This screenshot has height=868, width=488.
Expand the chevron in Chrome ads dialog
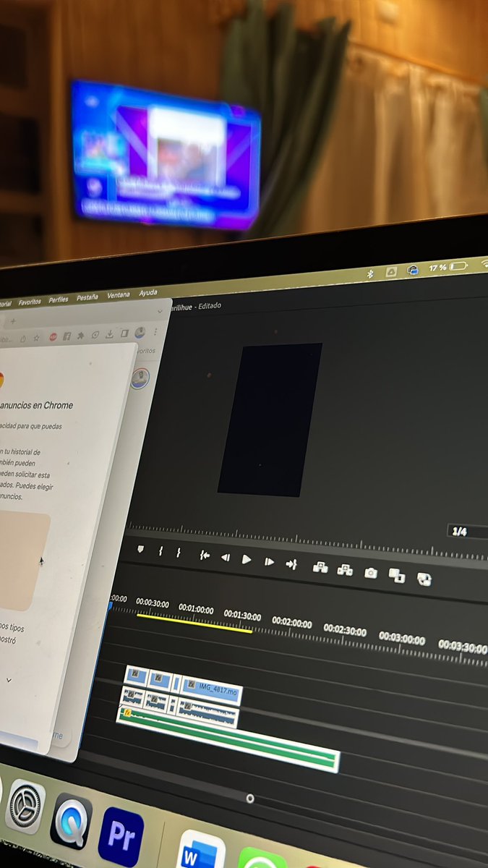click(x=9, y=680)
